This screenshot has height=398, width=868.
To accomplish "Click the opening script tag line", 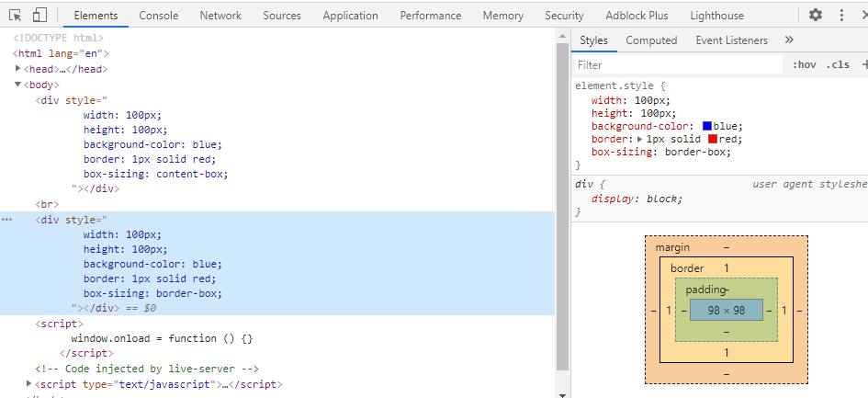I will click(x=59, y=324).
